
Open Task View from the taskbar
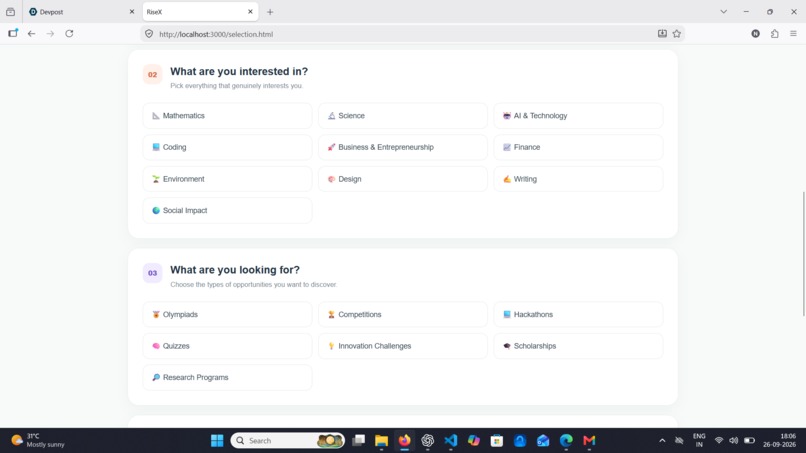point(358,441)
